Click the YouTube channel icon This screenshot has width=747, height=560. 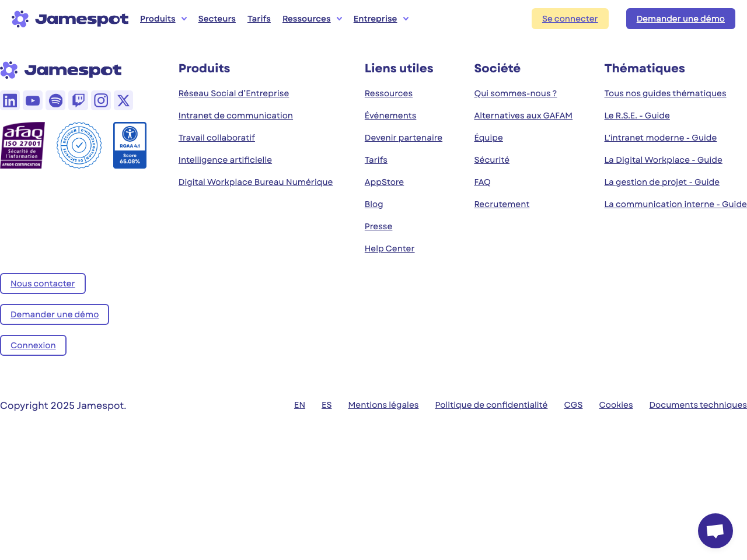tap(33, 100)
